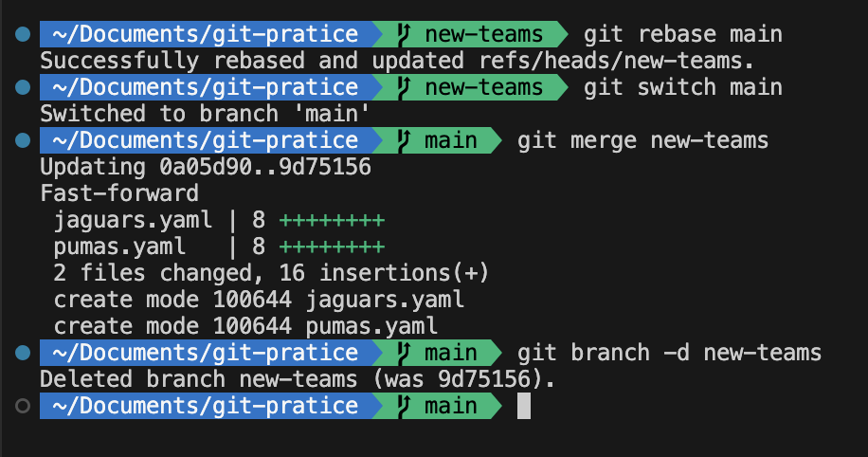Click the branch icon beside git merge prompt
The height and width of the screenshot is (457, 868).
(404, 140)
